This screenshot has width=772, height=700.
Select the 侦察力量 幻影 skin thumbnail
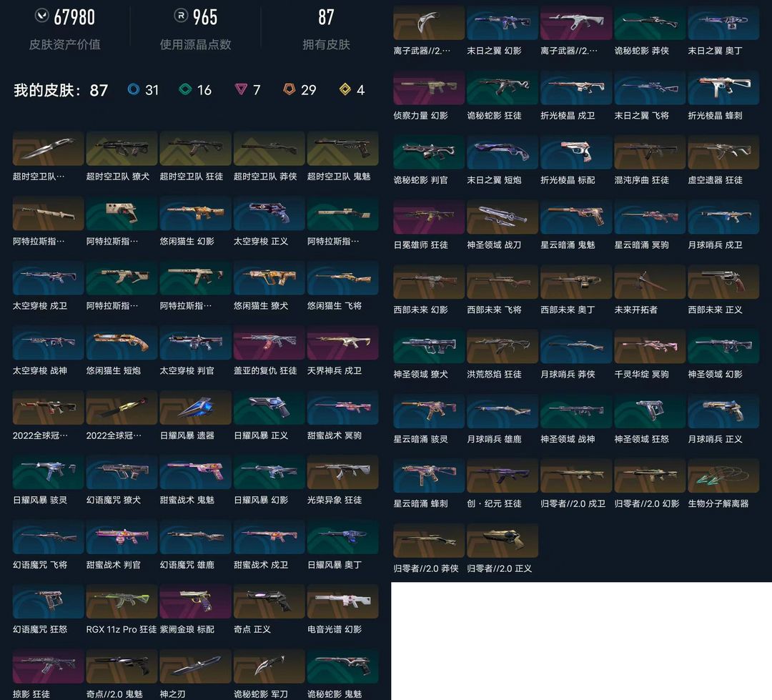(x=429, y=88)
